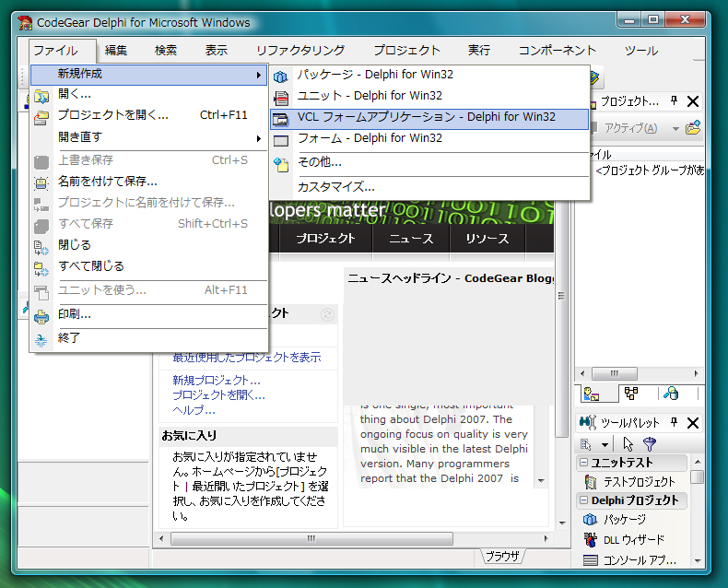Click the リソース tab on the Welcome page
Screen dimensions: 728x588
coord(487,239)
